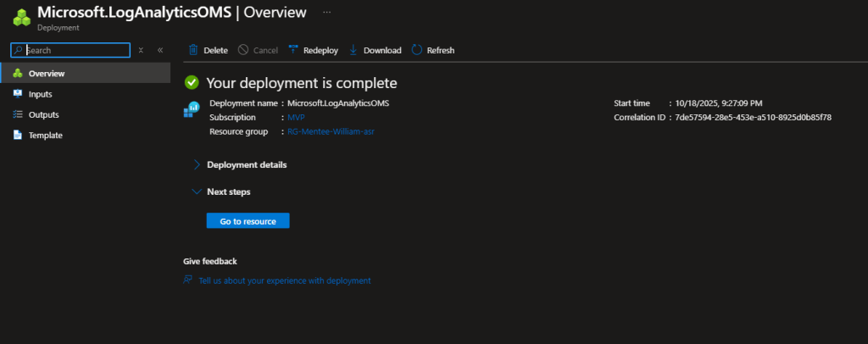The image size is (868, 344).
Task: Click the Redeploy toolbar icon
Action: pyautogui.click(x=294, y=50)
